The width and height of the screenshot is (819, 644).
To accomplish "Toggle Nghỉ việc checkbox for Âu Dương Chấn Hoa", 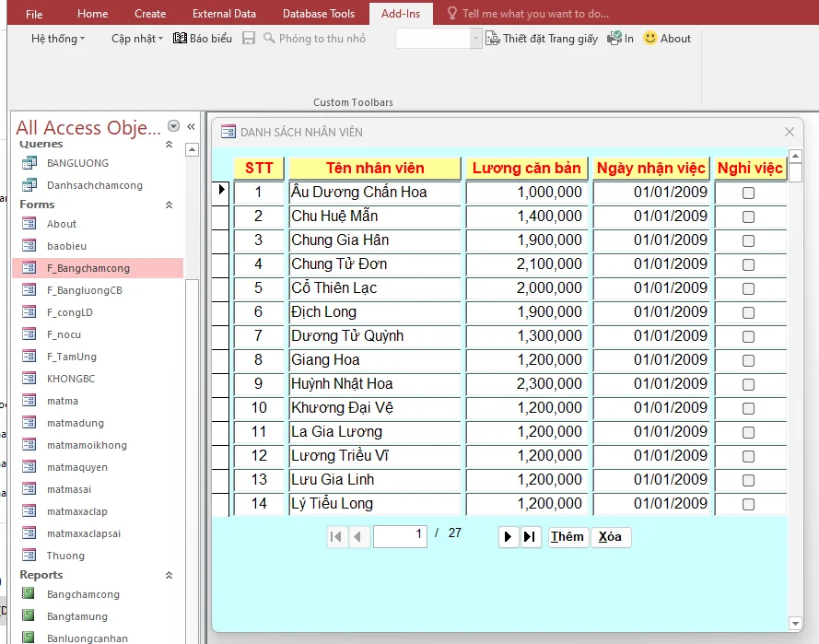I will pos(748,193).
